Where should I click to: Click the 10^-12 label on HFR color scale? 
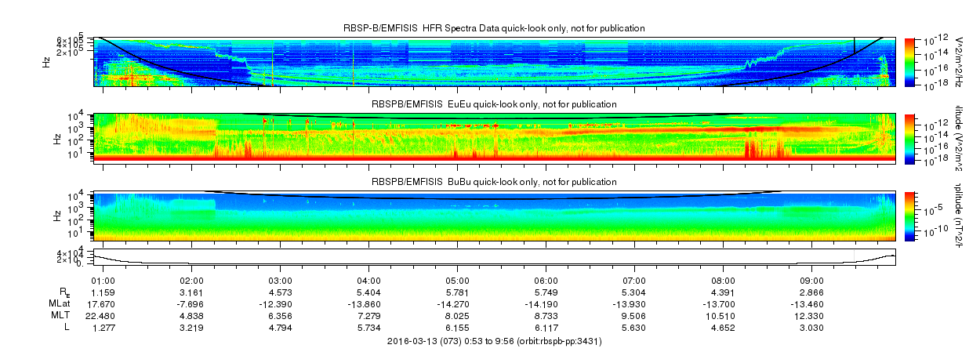[x=935, y=41]
